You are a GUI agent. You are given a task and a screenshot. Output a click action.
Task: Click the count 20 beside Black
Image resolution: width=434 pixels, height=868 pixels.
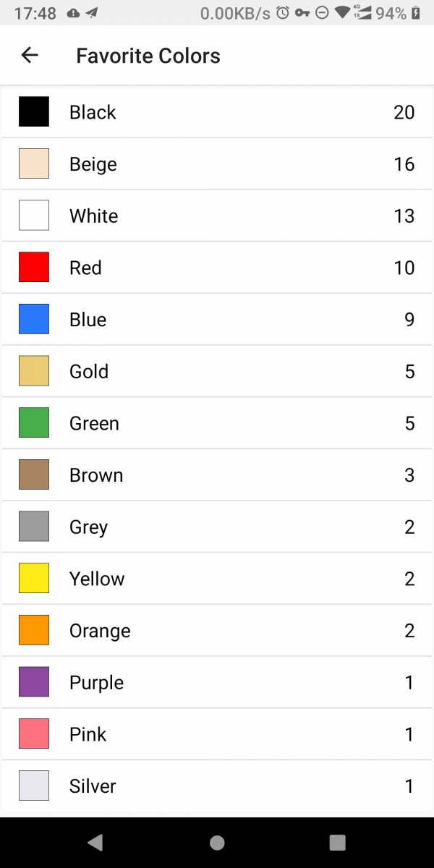(404, 112)
